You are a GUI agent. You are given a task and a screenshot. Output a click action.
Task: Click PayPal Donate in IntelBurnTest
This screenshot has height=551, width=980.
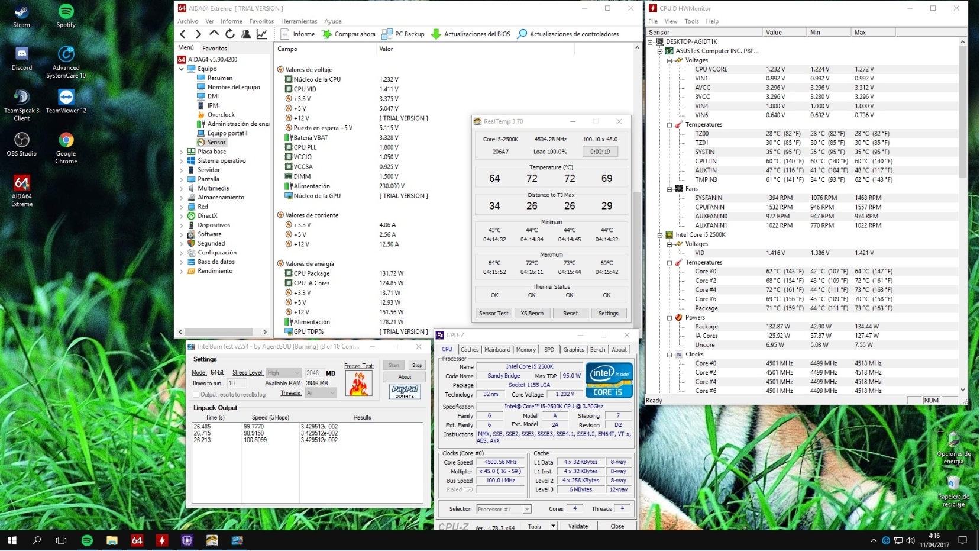[405, 392]
